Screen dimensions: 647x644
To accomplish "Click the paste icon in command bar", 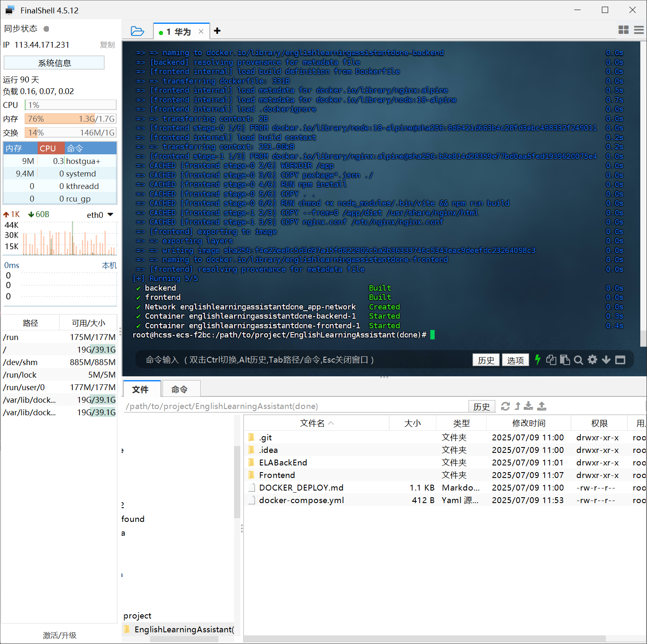I will click(565, 360).
